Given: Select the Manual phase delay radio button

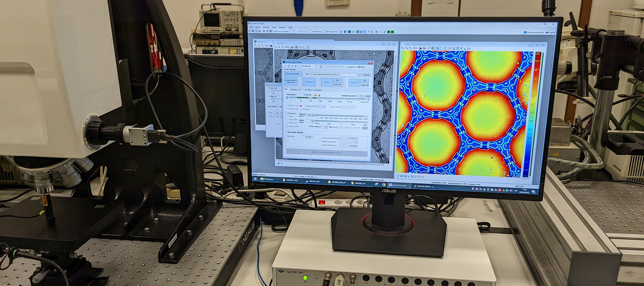Looking at the screenshot, I should (x=331, y=127).
